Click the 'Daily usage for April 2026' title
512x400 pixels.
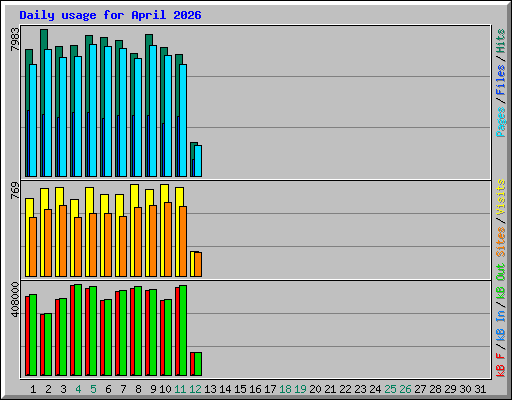click(x=110, y=15)
